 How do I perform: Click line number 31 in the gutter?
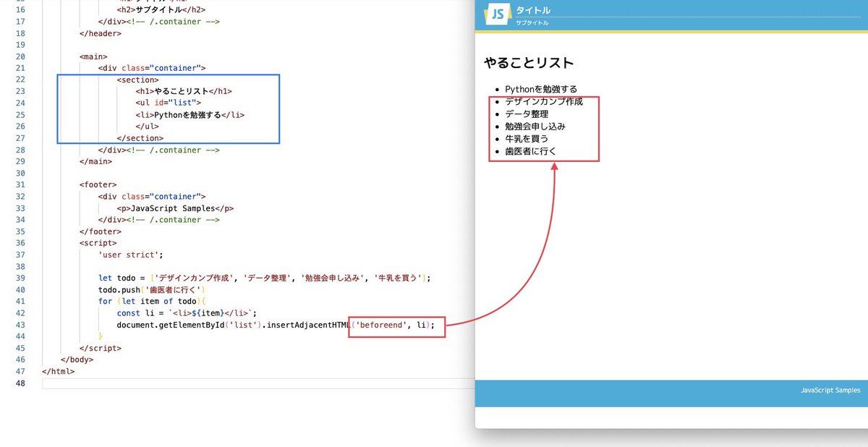tap(20, 184)
